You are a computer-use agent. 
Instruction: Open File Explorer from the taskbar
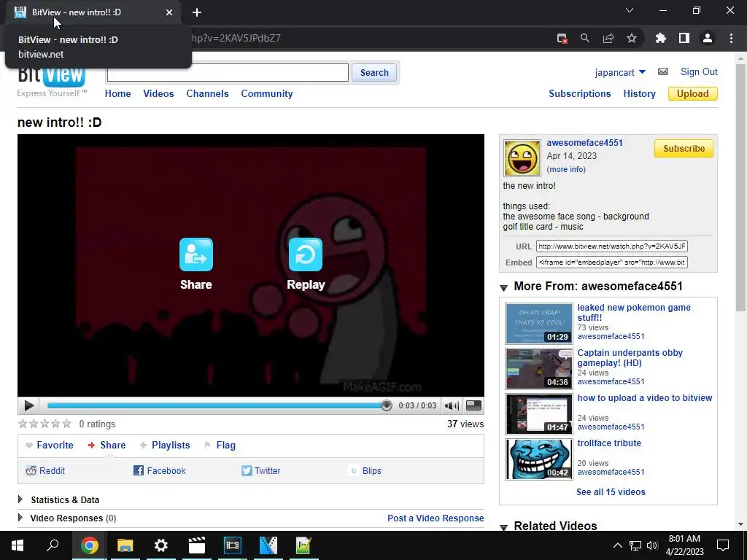(x=125, y=545)
